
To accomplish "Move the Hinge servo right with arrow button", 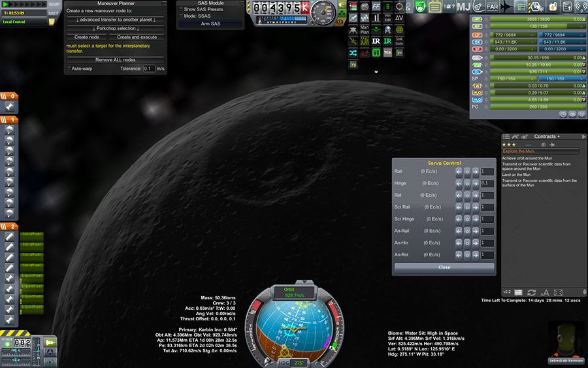I will (x=476, y=184).
